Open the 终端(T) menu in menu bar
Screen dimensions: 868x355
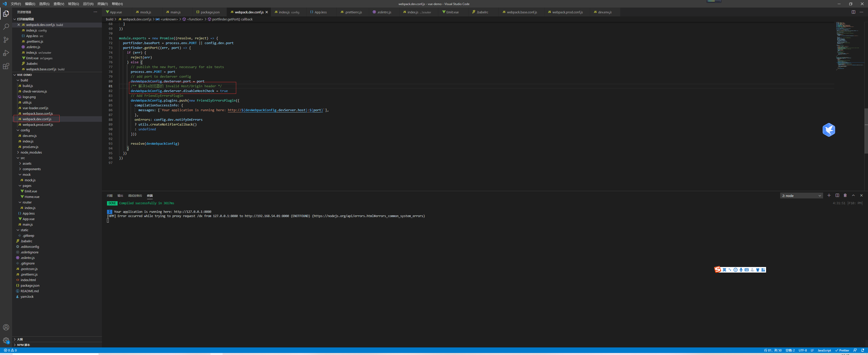[102, 4]
